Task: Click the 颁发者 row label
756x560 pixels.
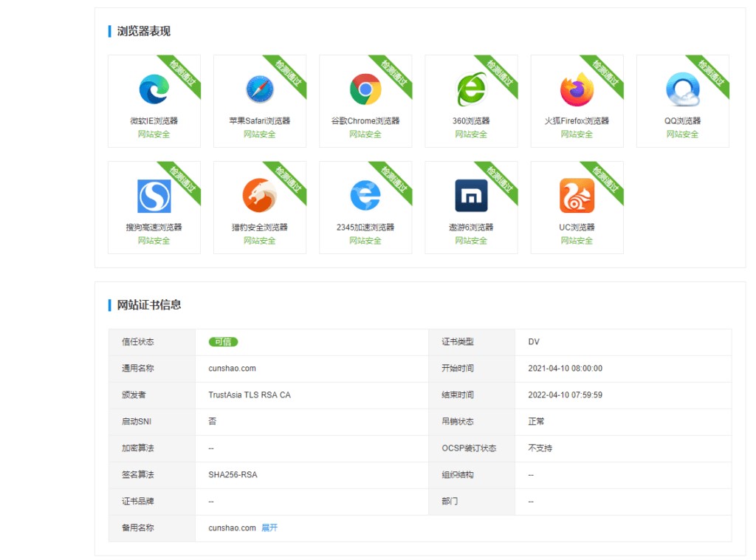Action: 134,395
